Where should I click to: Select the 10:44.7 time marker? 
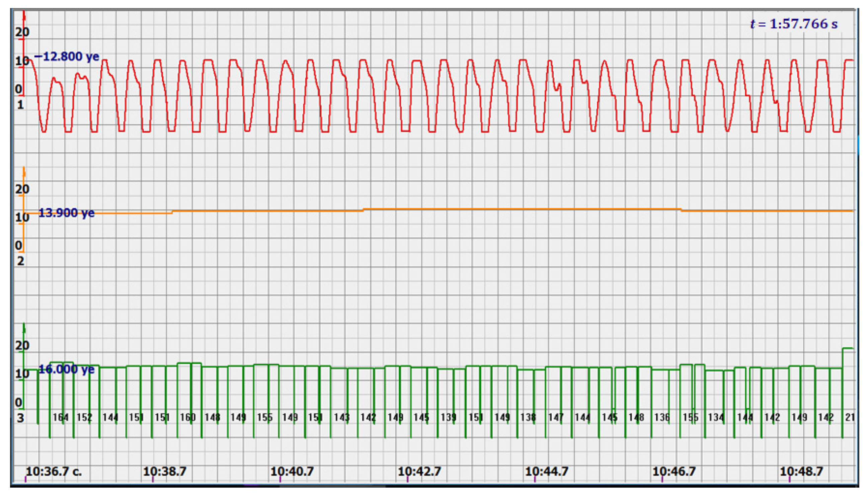(547, 472)
